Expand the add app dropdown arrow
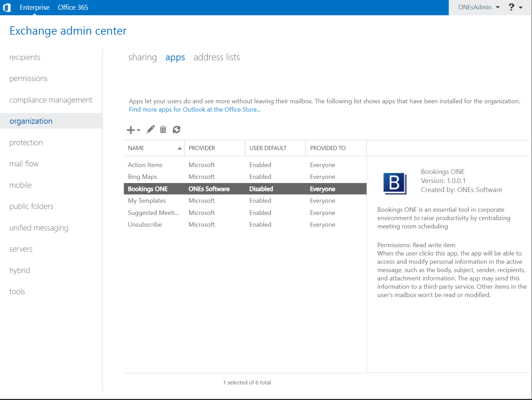Screen dimensions: 532x400 (x=139, y=130)
